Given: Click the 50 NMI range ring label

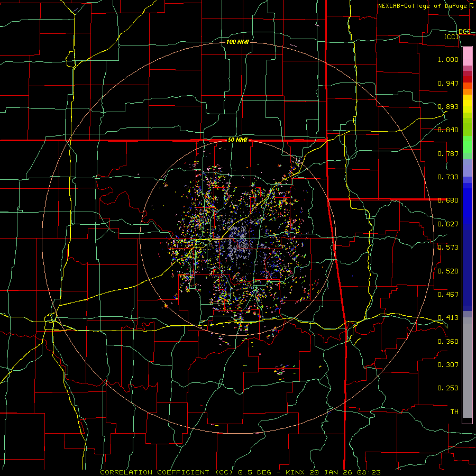Looking at the screenshot, I should [x=237, y=140].
